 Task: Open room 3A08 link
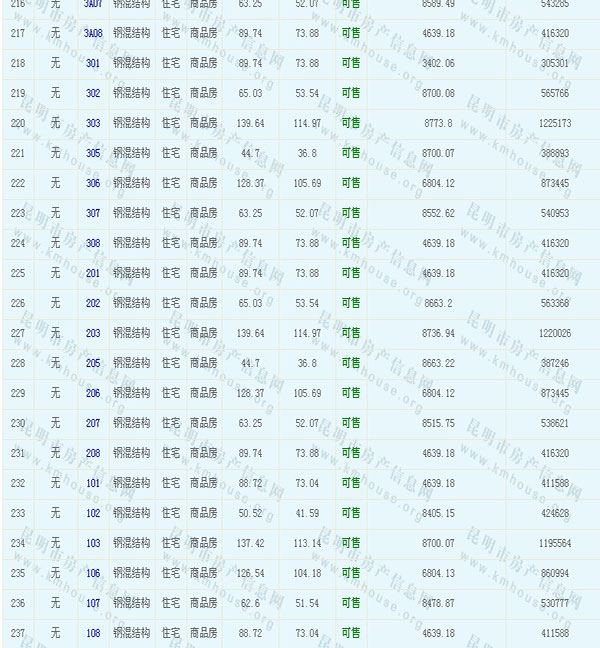click(93, 33)
